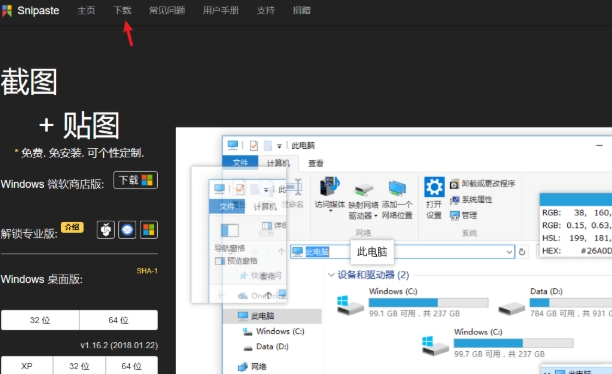Click 管理 in the ribbon

463,215
